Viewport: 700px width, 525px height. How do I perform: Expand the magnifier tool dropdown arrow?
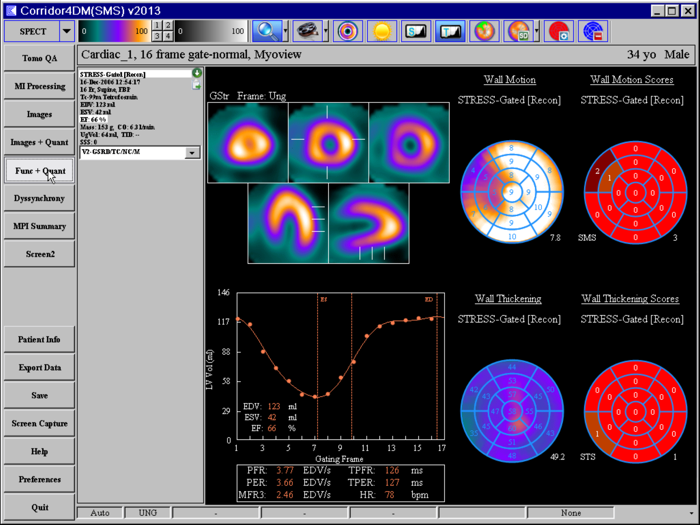click(287, 31)
